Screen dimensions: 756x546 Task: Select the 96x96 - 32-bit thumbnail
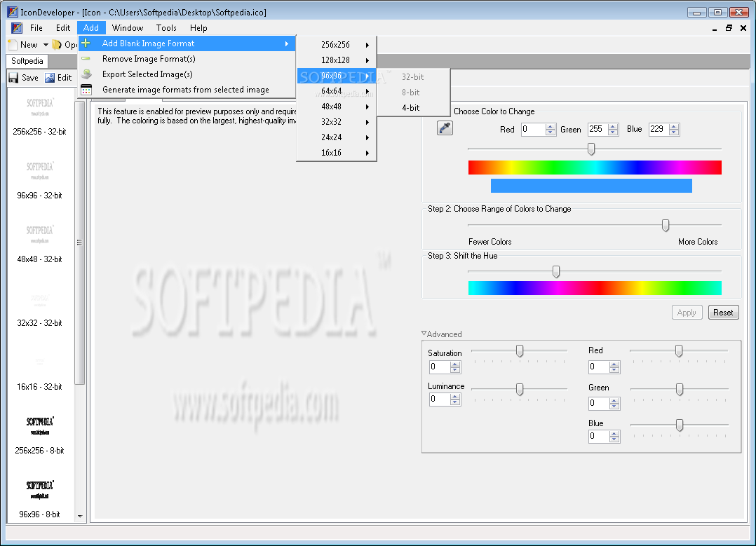coord(39,179)
